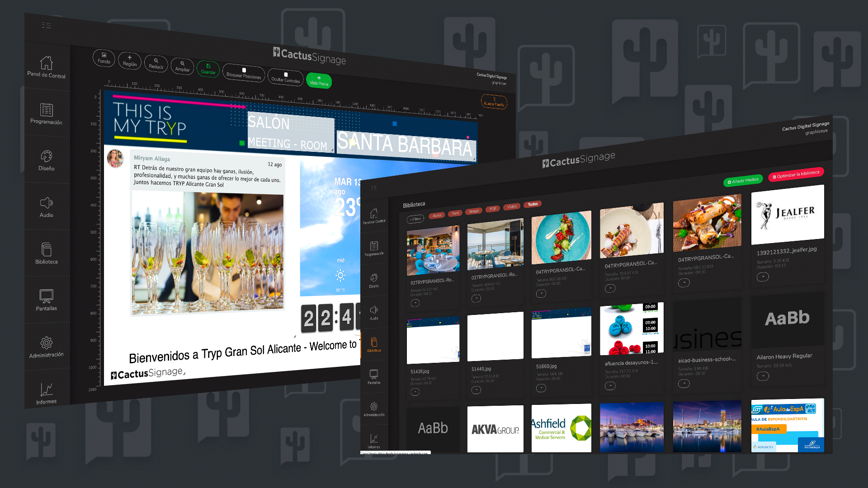This screenshot has width=868, height=488.
Task: Toggle the hamburger menu in designer window
Action: point(46,25)
